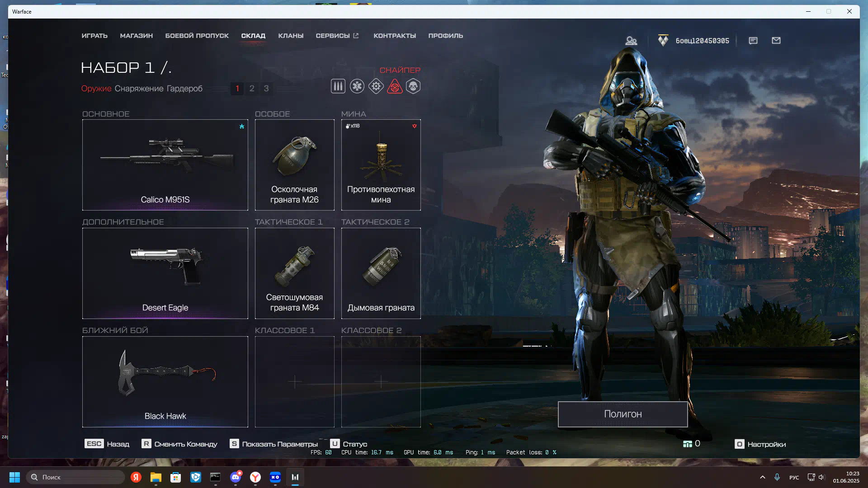Open Yandex Browser on taskbar
The image size is (868, 488).
point(255,477)
